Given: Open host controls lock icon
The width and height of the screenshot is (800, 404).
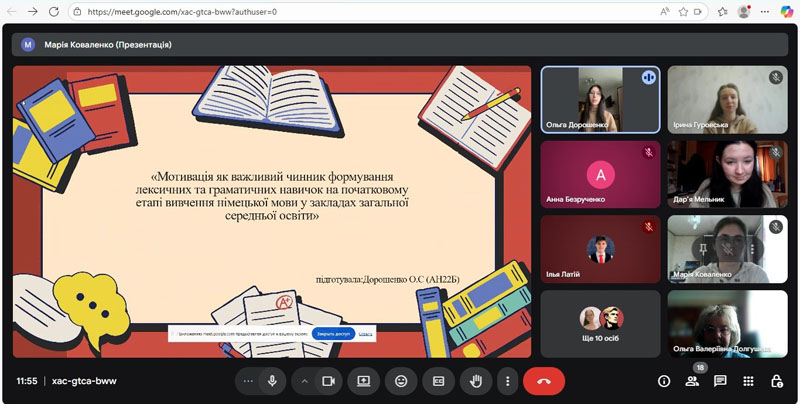Looking at the screenshot, I should [x=776, y=381].
